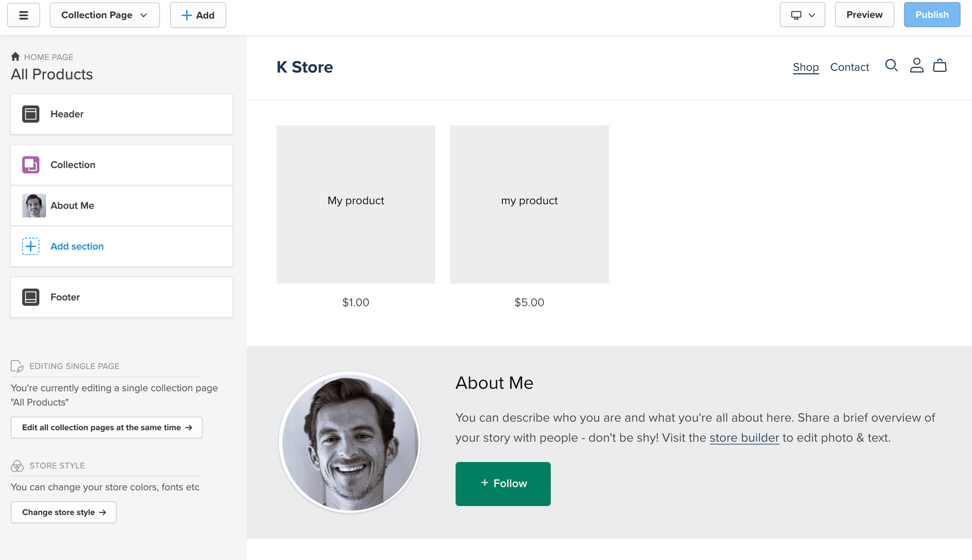
Task: Click the account user icon
Action: pyautogui.click(x=916, y=66)
